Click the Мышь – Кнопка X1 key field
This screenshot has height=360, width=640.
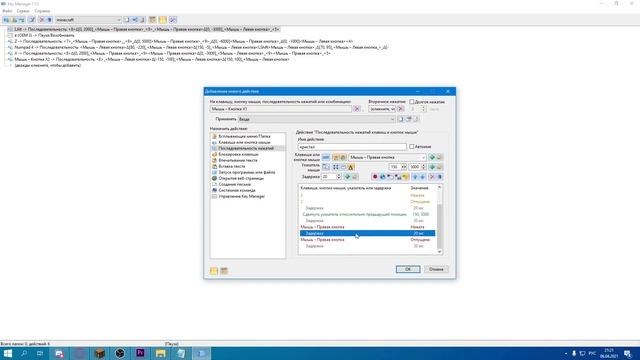[x=280, y=109]
